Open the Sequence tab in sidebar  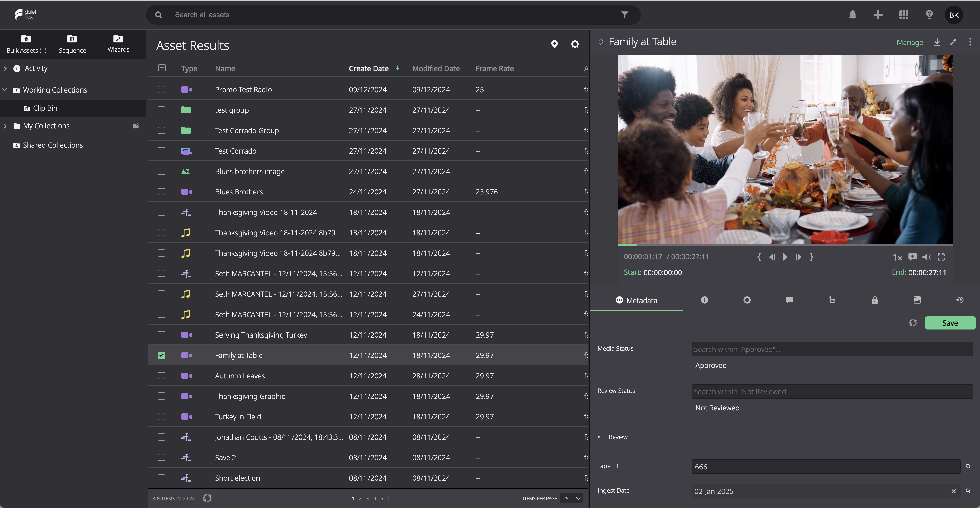[x=72, y=44]
